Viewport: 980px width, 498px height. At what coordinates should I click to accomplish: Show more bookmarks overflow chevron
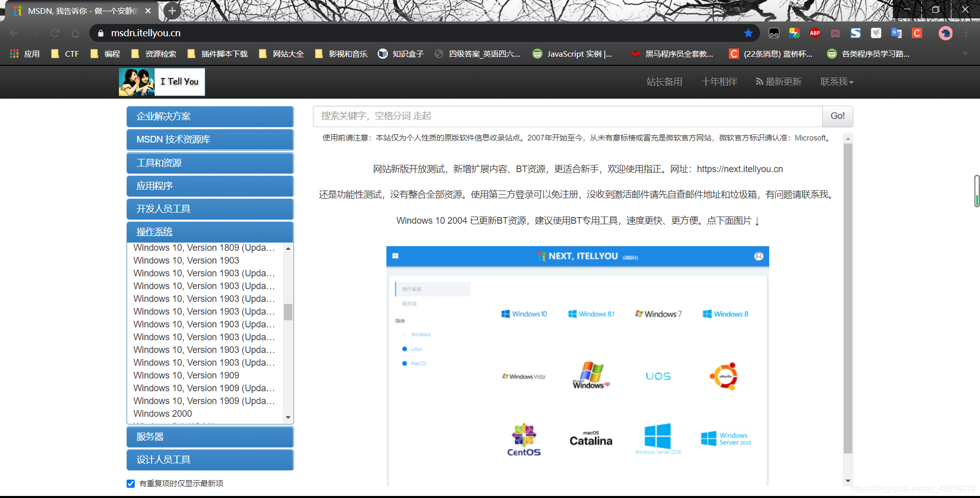pos(965,53)
